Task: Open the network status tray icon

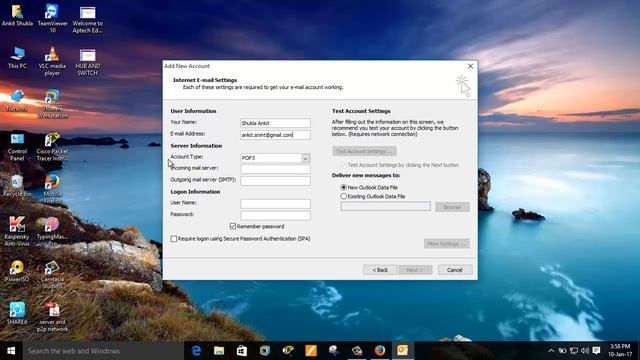Action: tap(574, 351)
